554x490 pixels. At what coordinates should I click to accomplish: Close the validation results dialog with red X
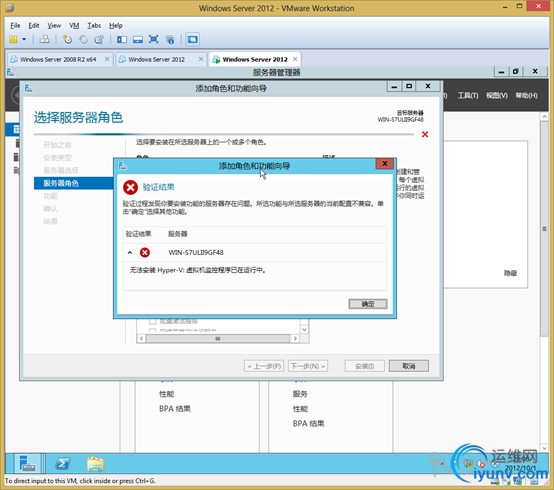click(385, 164)
